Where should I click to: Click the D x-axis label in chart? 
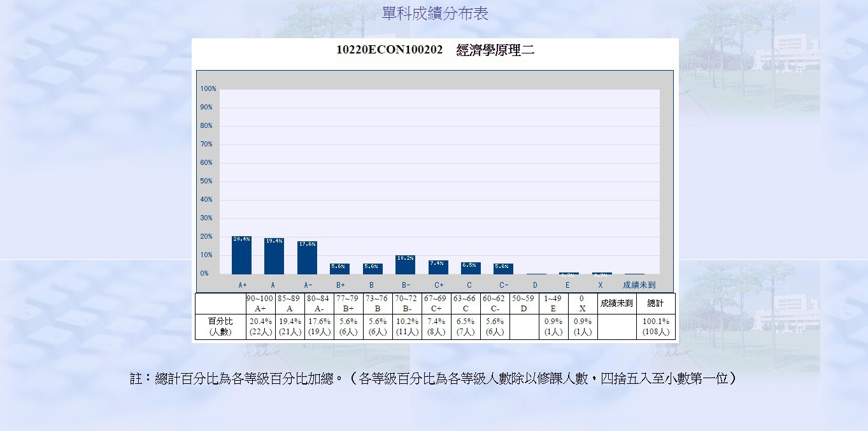535,285
